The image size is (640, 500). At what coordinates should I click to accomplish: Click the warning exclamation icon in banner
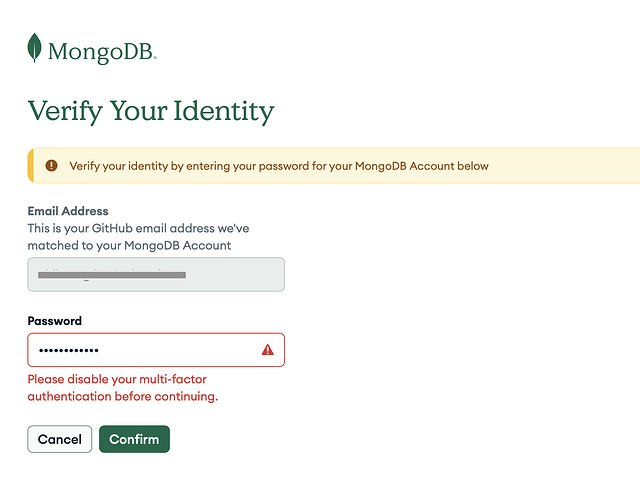click(x=51, y=165)
